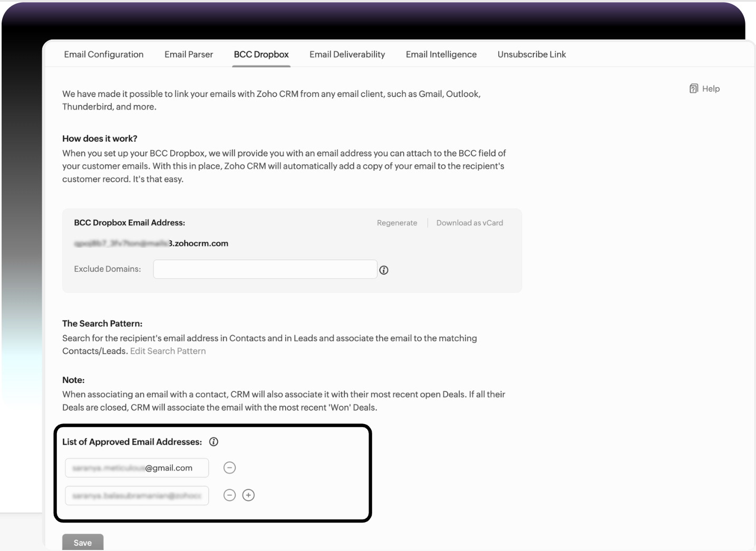Open the Help documentation icon
Viewport: 756px width, 551px height.
(694, 88)
